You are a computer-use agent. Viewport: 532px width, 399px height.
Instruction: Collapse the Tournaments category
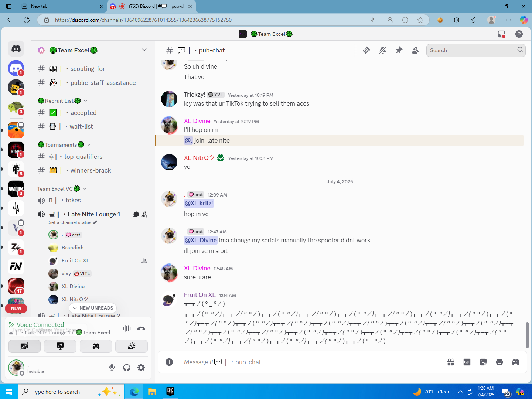tap(64, 145)
